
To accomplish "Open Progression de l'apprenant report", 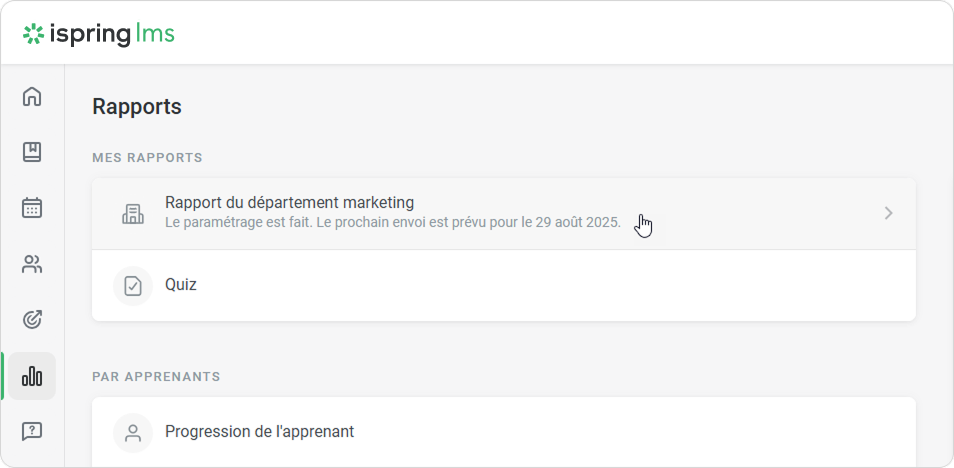I will point(259,432).
